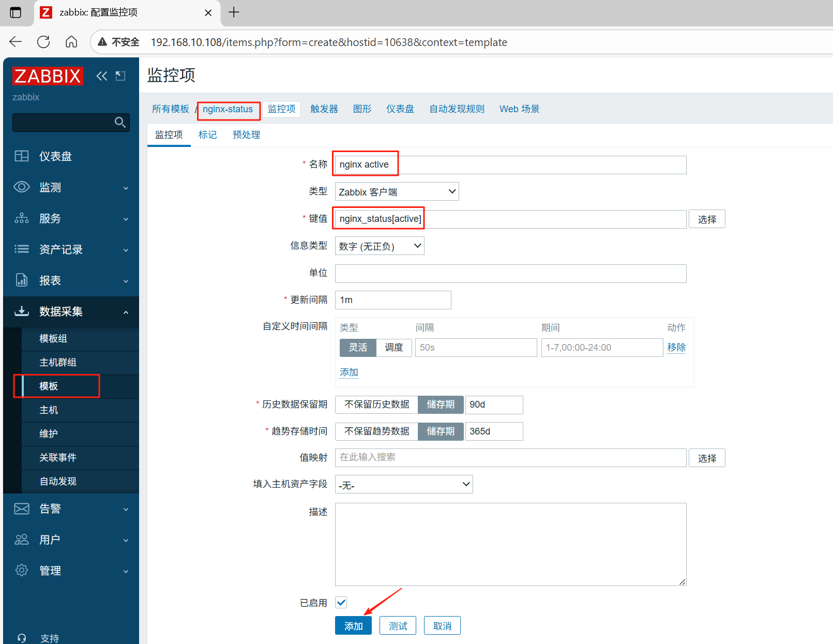Go back with browser back arrow
The image size is (833, 644).
pyautogui.click(x=16, y=42)
